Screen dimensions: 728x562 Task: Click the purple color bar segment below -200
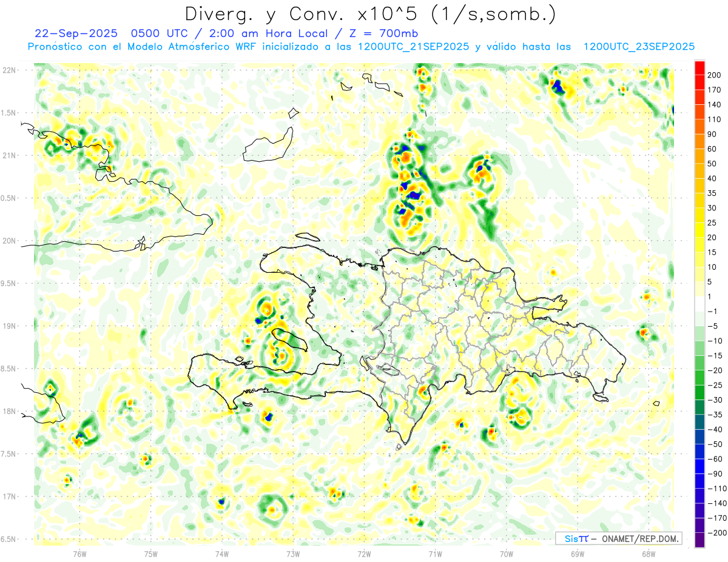(x=699, y=540)
